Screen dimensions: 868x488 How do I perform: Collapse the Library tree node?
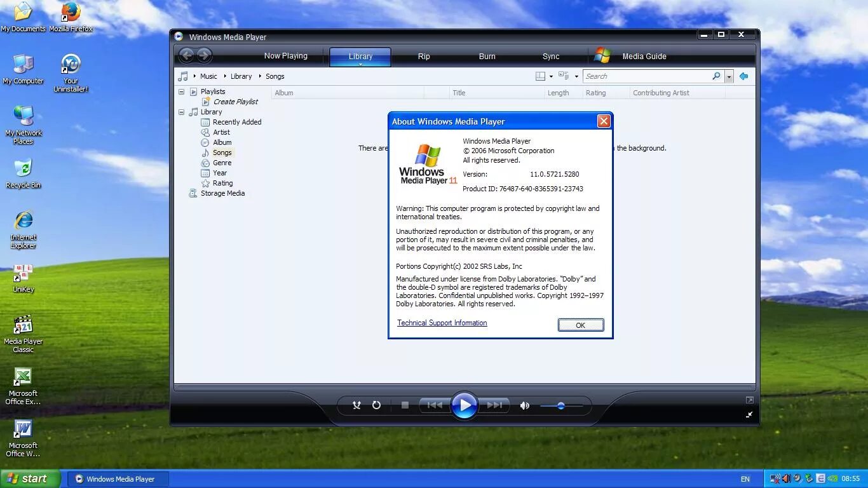coord(181,112)
